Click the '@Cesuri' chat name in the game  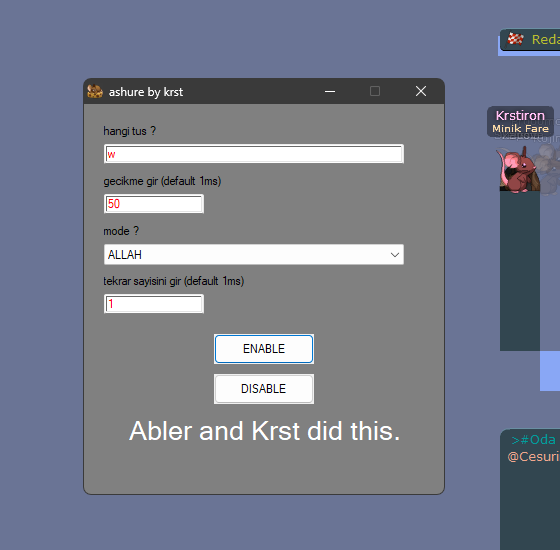pyautogui.click(x=533, y=457)
